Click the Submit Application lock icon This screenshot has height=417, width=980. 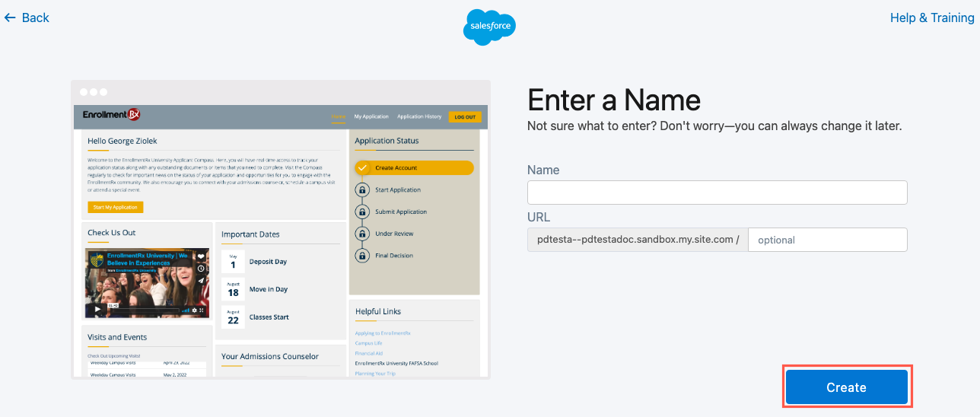(362, 212)
